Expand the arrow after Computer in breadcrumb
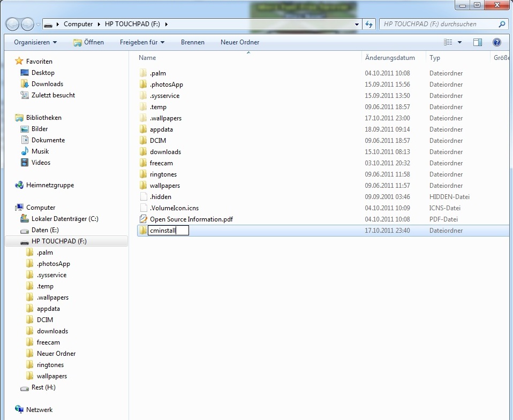 tap(99, 24)
